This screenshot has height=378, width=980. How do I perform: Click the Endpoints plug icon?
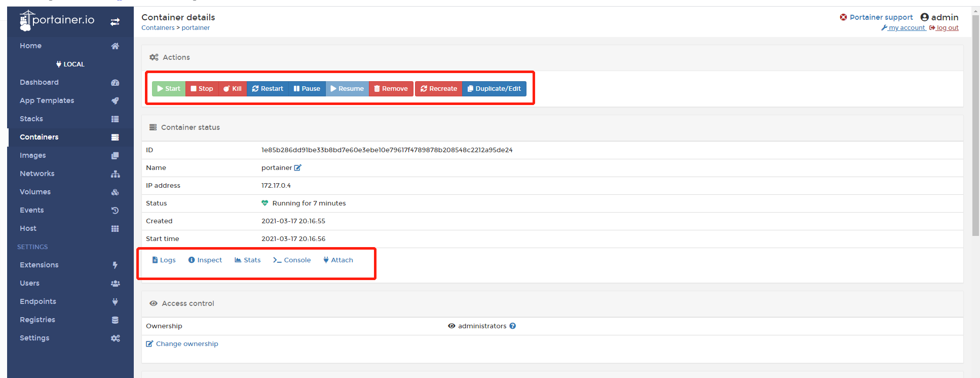[115, 301]
